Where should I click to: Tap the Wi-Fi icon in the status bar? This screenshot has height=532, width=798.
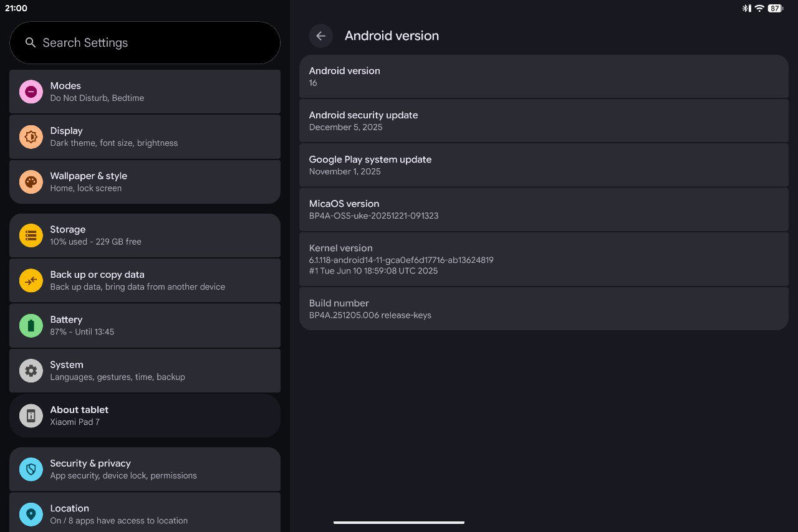coord(759,8)
